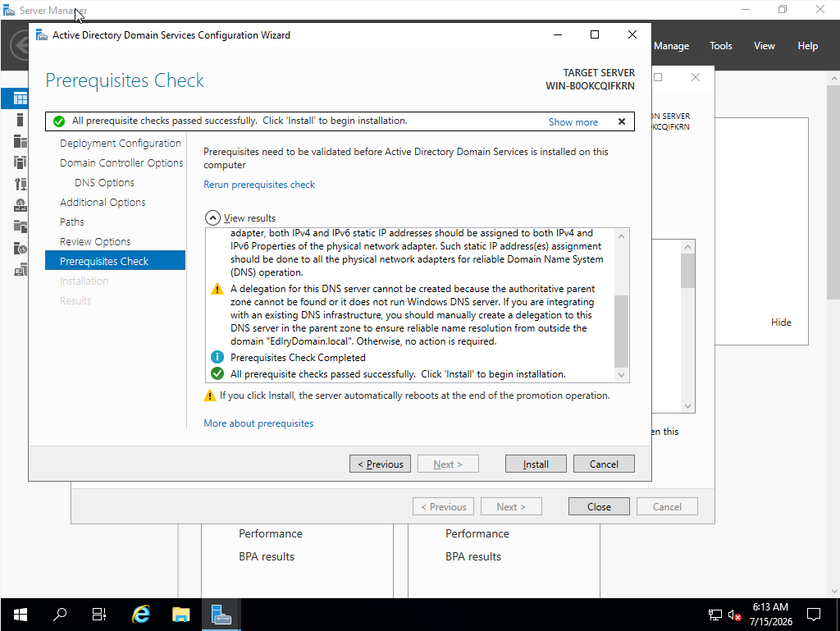Go to Paths step

[72, 222]
